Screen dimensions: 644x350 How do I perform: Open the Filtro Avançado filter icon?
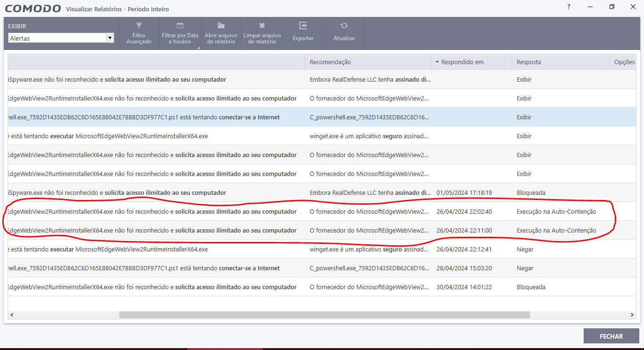pyautogui.click(x=139, y=26)
